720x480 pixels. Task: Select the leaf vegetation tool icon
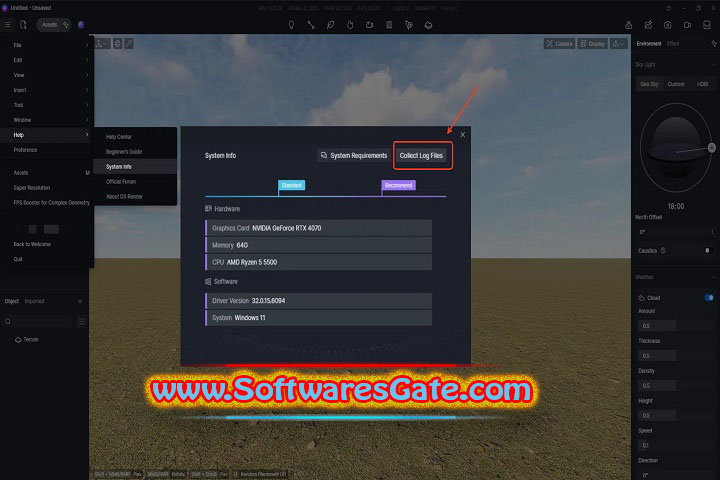tap(330, 25)
